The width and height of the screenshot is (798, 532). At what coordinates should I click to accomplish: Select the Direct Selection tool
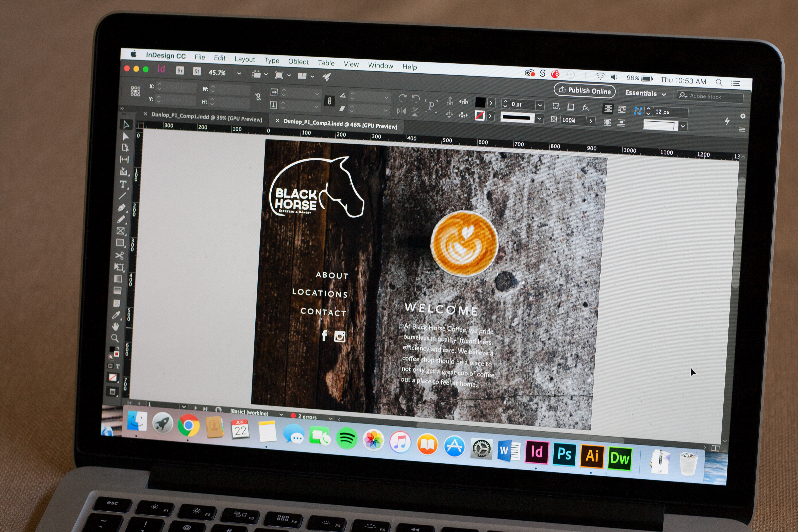point(126,136)
